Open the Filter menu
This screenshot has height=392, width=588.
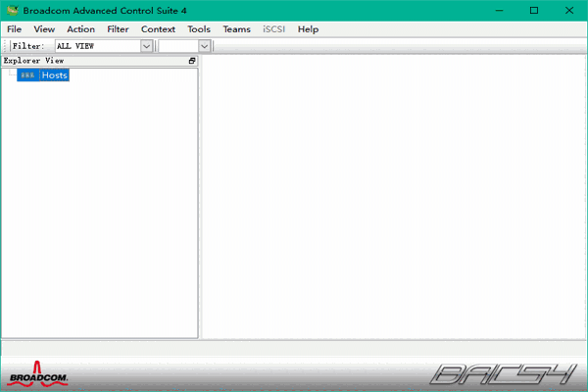point(118,29)
